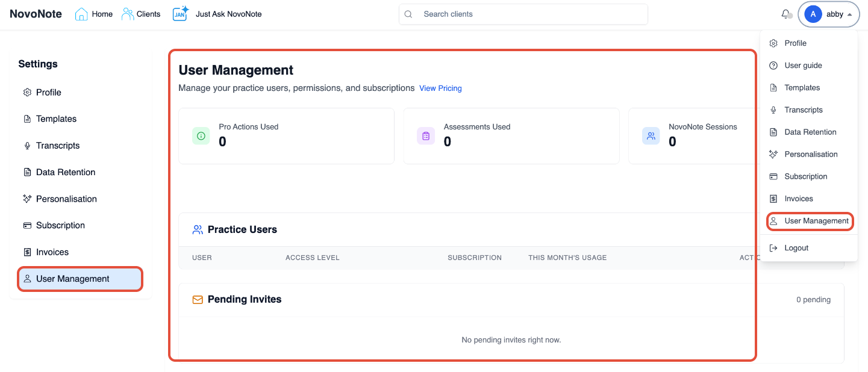
Task: Open Just Ask NovoNote assistant icon
Action: [x=180, y=14]
